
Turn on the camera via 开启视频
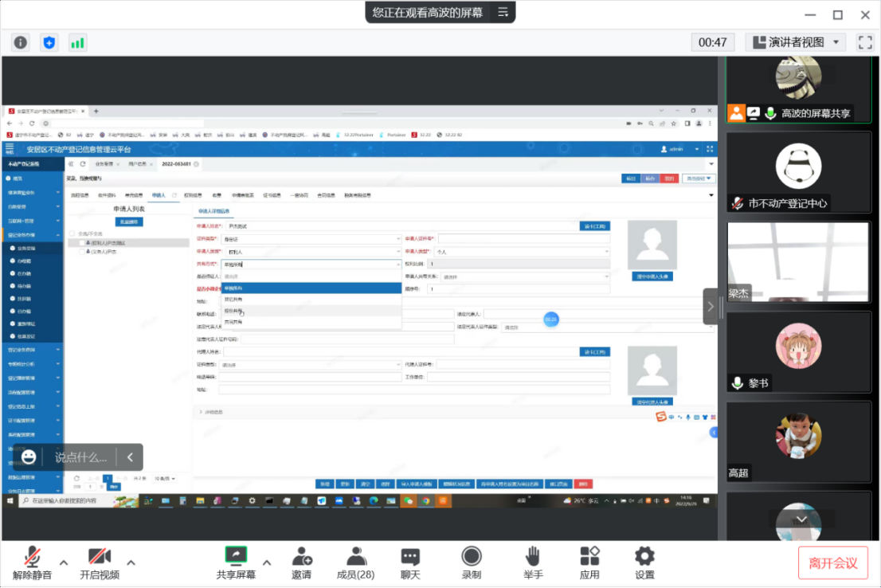click(x=100, y=563)
